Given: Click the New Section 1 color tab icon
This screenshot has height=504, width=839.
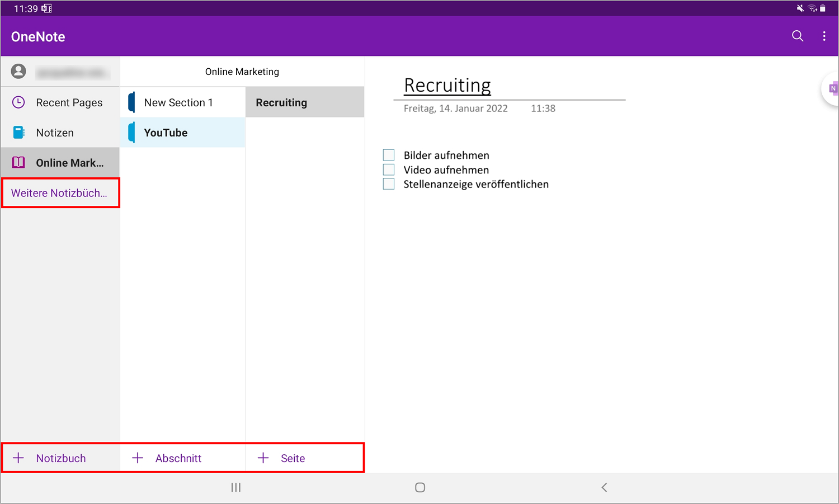Looking at the screenshot, I should click(x=131, y=102).
